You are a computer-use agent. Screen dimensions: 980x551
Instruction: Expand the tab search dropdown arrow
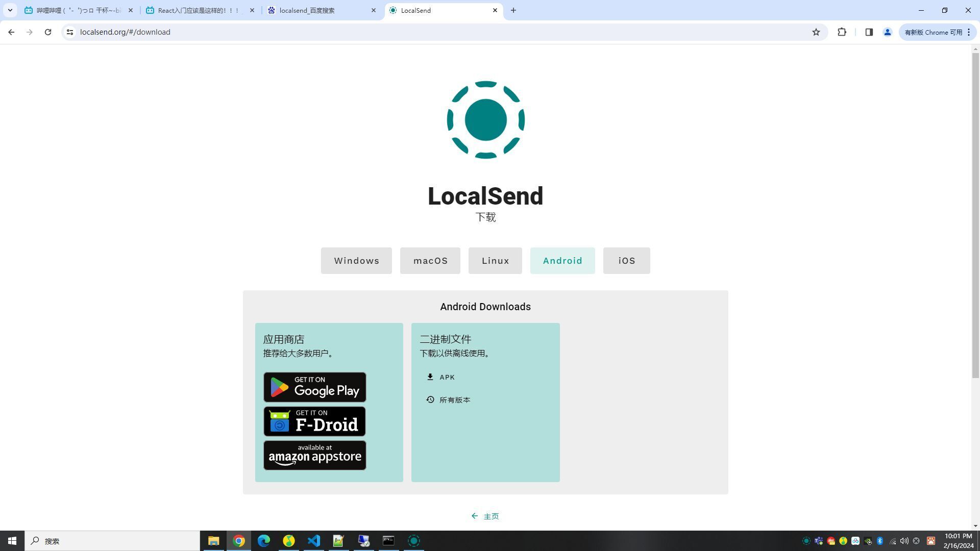10,10
